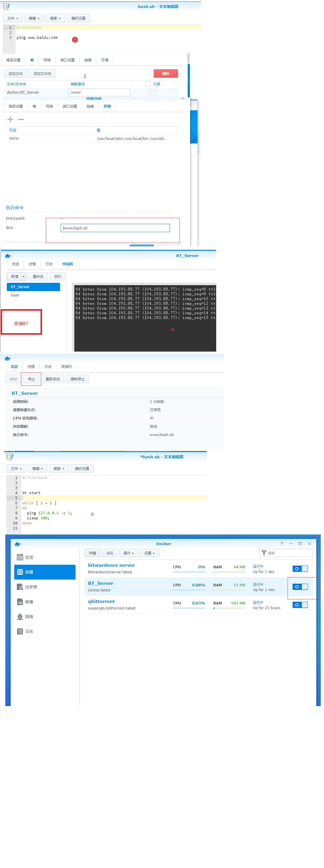Click the 命令 field containing www/bash.sh
Image resolution: width=324 pixels, height=868 pixels.
click(x=115, y=228)
